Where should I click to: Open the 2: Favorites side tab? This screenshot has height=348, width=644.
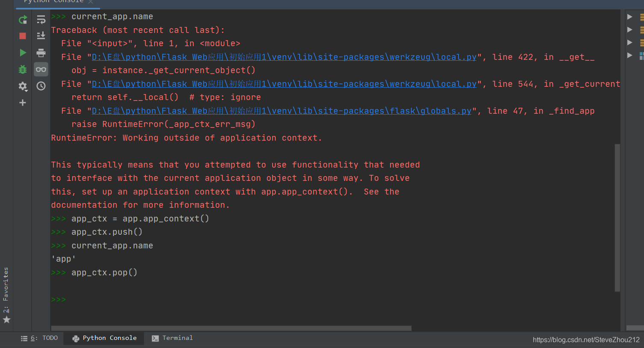[6, 290]
